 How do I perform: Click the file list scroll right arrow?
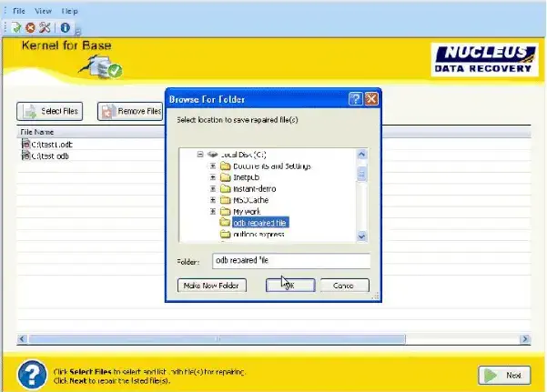click(x=525, y=339)
